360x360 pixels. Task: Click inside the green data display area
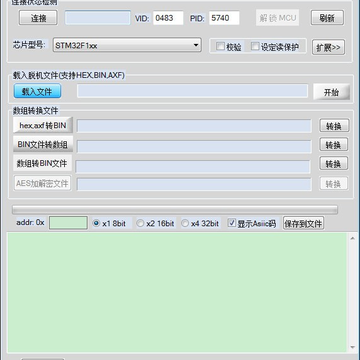[x=177, y=293]
